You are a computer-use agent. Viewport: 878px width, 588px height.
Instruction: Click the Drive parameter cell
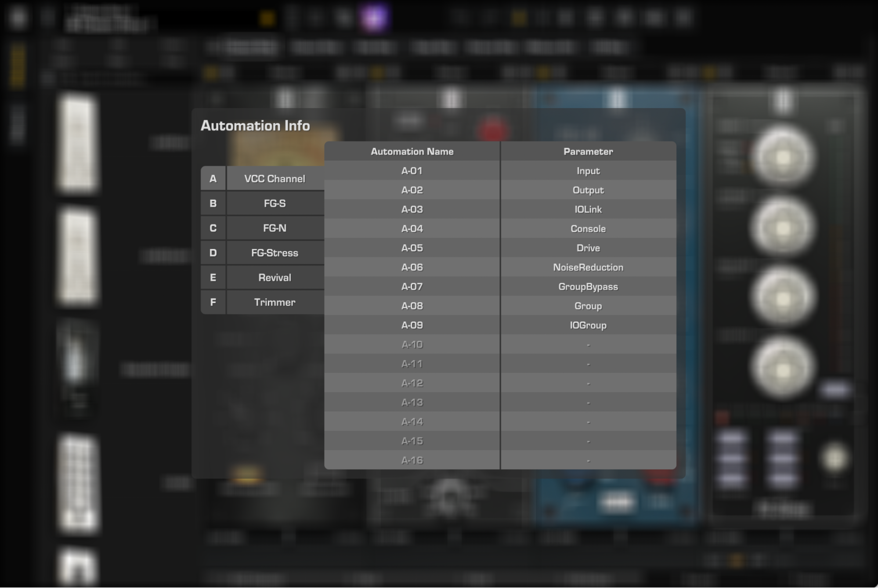coord(588,248)
